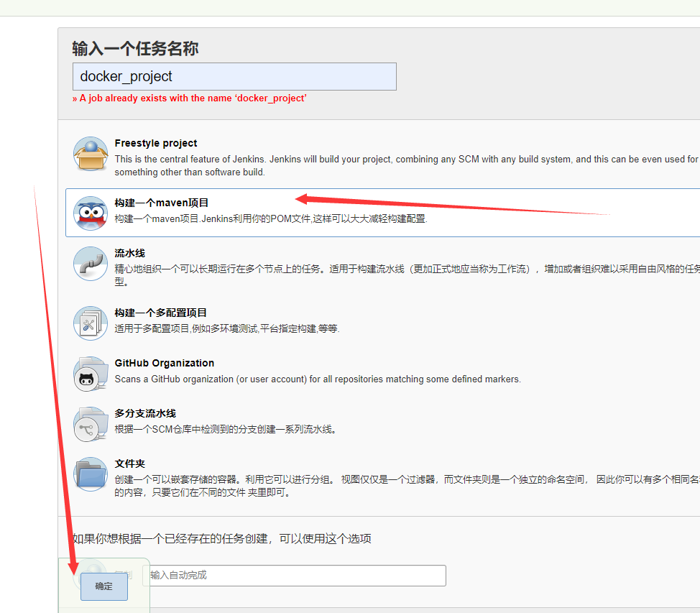Select the 多分支流水线 title
Viewport: 700px width, 613px height.
[x=145, y=413]
